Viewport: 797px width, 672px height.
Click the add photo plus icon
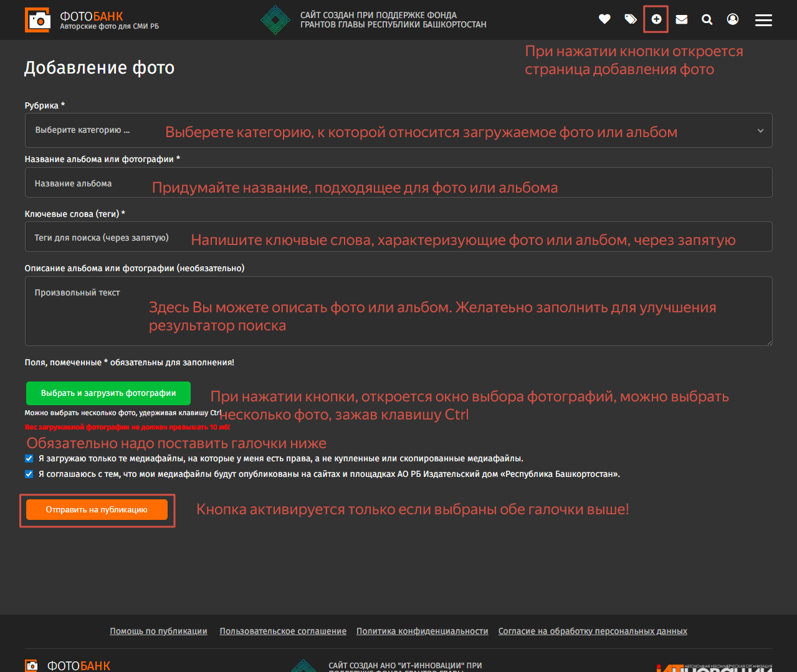click(656, 19)
